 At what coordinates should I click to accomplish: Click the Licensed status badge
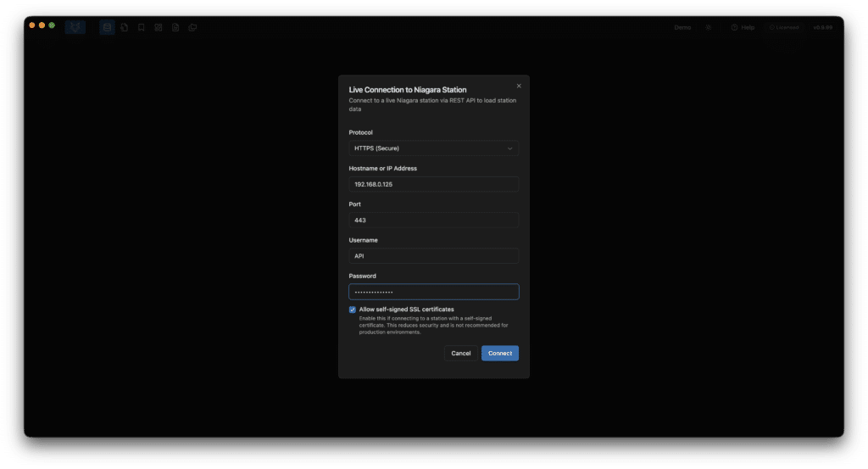784,27
